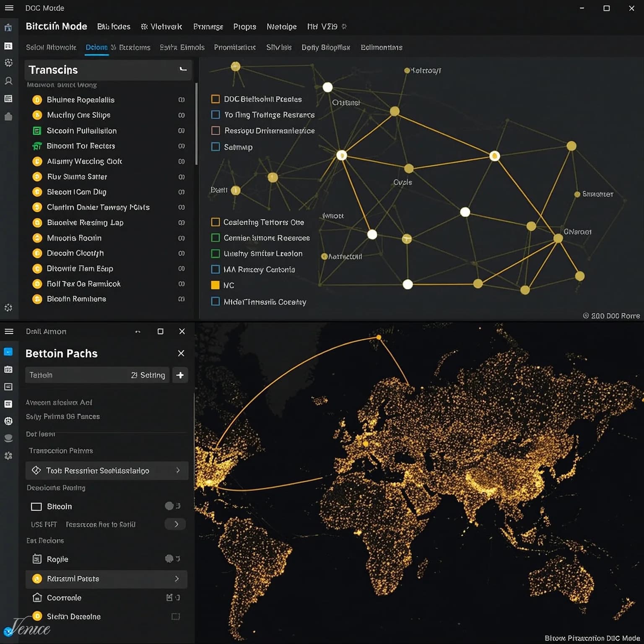
Task: Open the Setirng dropdown in search row
Action: [x=148, y=375]
